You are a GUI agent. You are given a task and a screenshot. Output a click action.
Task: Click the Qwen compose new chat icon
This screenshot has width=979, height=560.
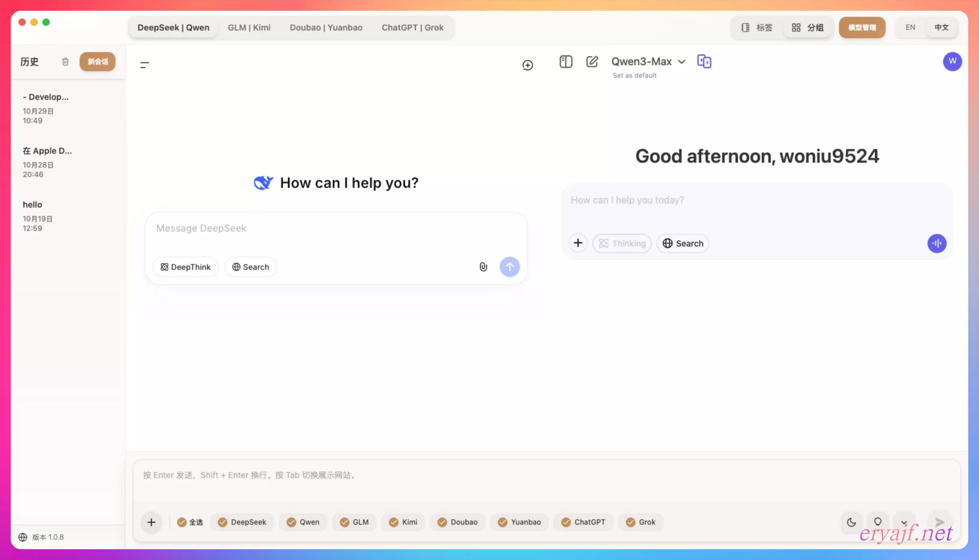click(592, 62)
